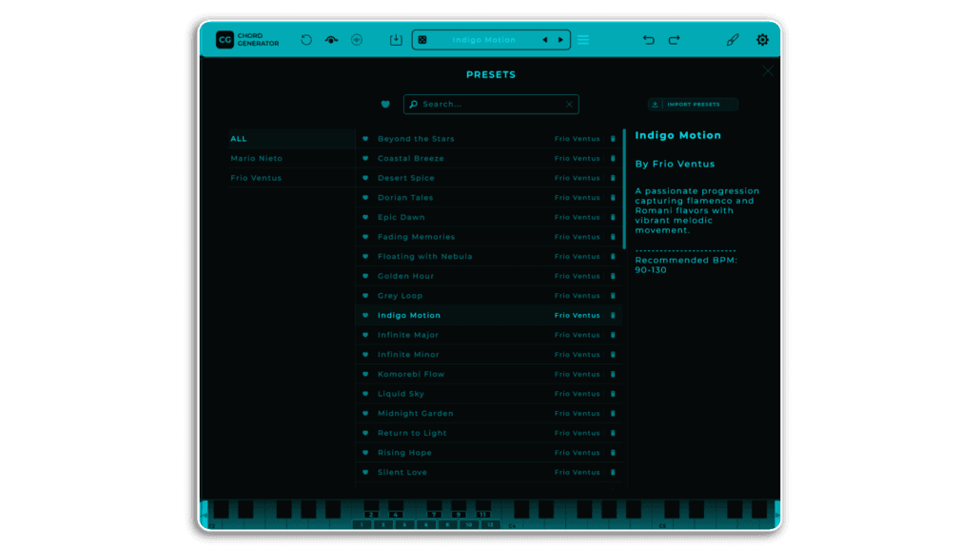Click the Import Presets button
980x551 pixels.
tap(693, 104)
